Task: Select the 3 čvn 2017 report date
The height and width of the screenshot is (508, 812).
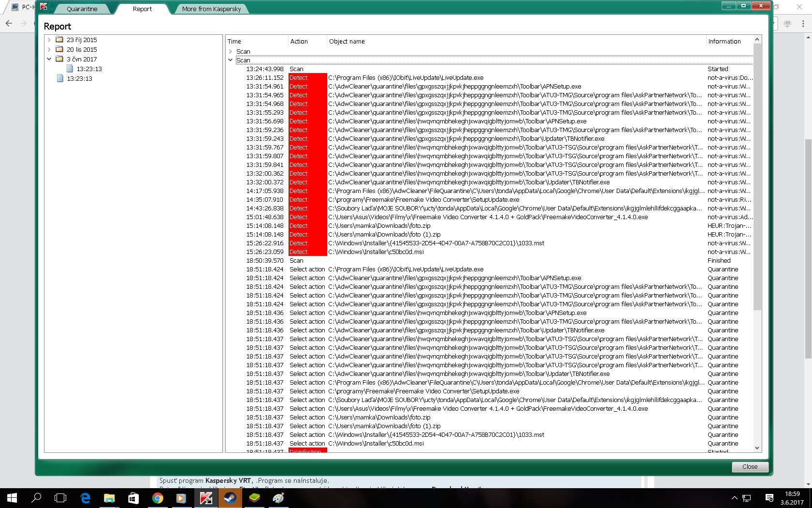Action: pyautogui.click(x=82, y=59)
